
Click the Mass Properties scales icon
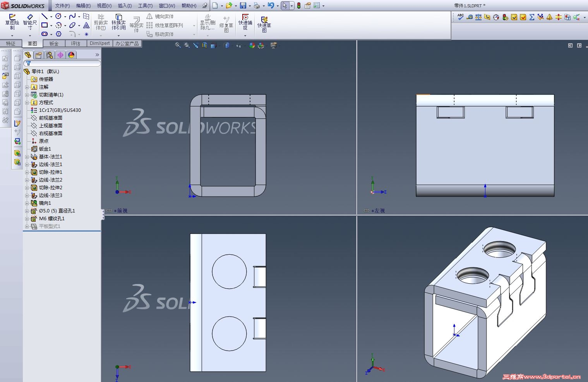pos(478,17)
